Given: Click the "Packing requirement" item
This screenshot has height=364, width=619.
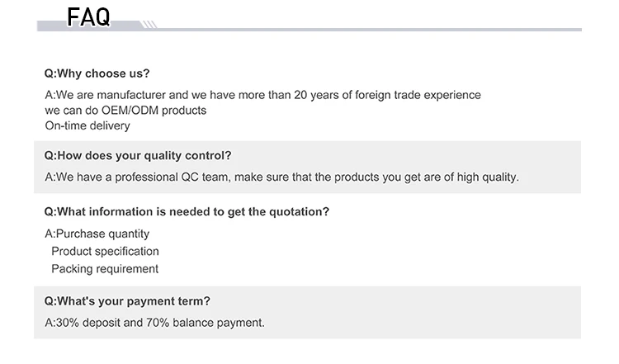Looking at the screenshot, I should 105,268.
